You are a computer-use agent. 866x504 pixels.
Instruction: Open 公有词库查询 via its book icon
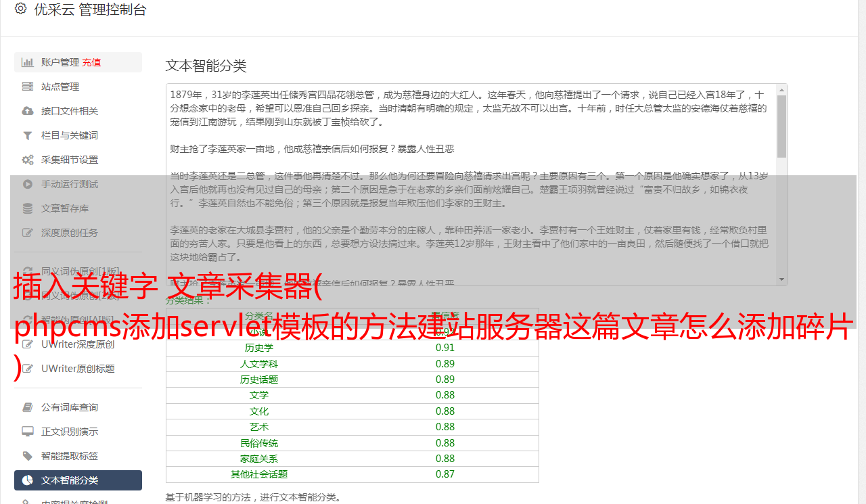[28, 407]
